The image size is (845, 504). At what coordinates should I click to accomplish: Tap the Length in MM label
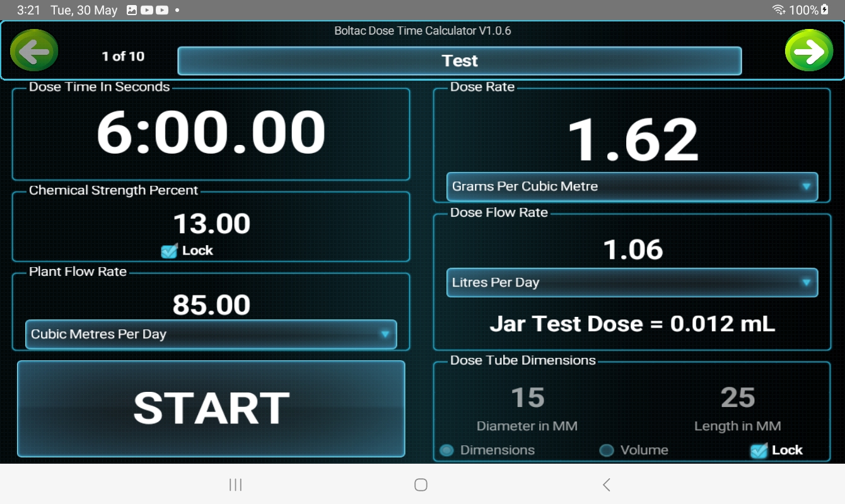click(x=738, y=427)
